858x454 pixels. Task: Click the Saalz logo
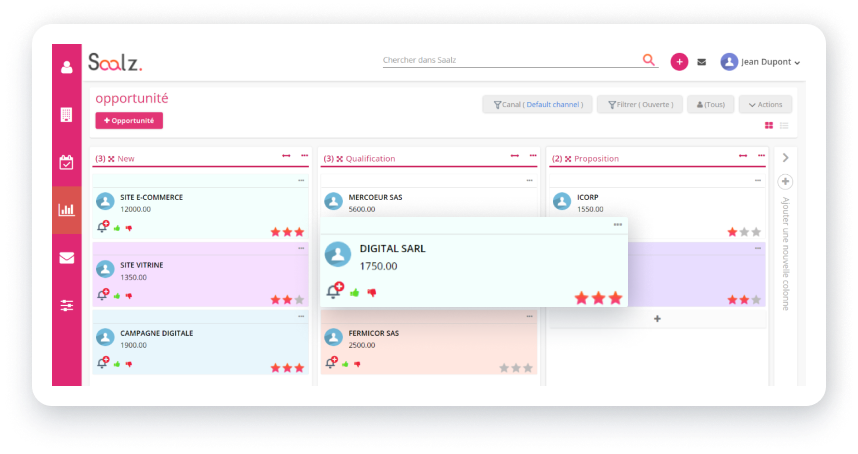tap(115, 62)
